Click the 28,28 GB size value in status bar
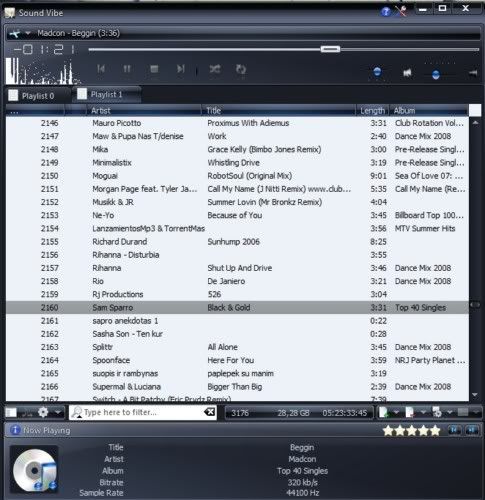The image size is (485, 500). click(293, 413)
